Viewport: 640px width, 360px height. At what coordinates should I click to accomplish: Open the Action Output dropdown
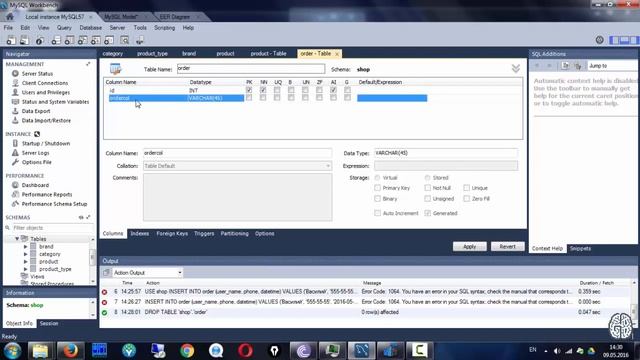click(x=147, y=272)
